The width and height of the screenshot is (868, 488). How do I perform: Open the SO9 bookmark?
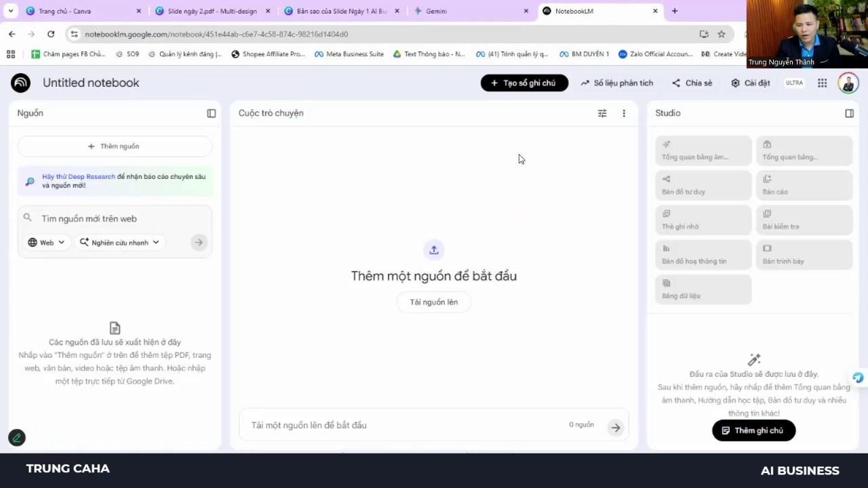(x=127, y=54)
